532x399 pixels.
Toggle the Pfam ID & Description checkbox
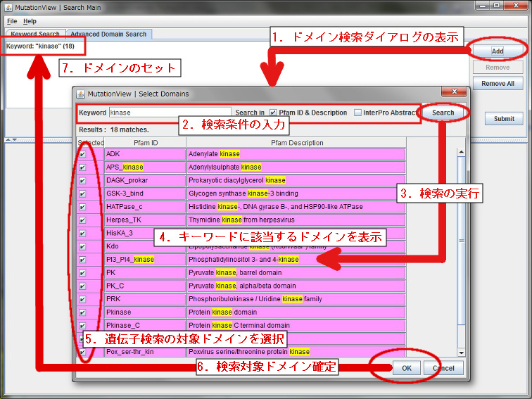coord(273,113)
